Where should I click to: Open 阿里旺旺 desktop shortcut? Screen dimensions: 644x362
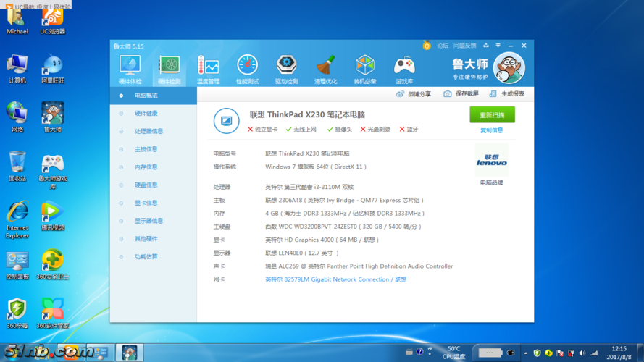53,69
